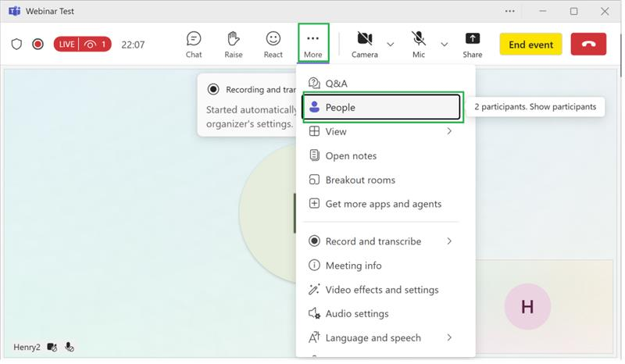
Task: Open the View submenu
Action: click(381, 131)
